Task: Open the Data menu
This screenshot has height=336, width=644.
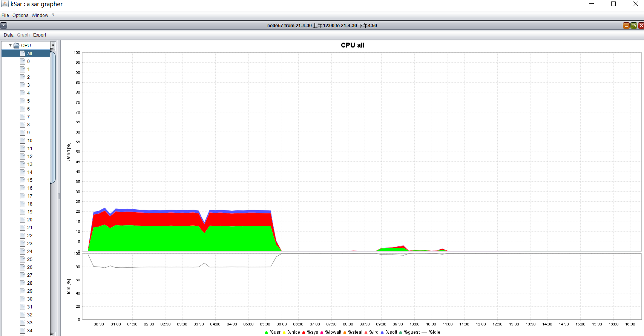Action: [9, 35]
